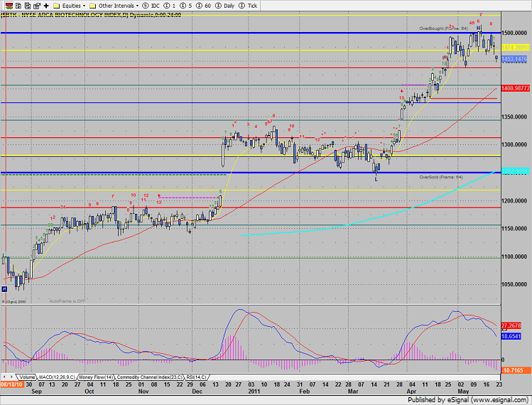
Task: Click the blue 1252.90142 price label
Action: (516, 171)
